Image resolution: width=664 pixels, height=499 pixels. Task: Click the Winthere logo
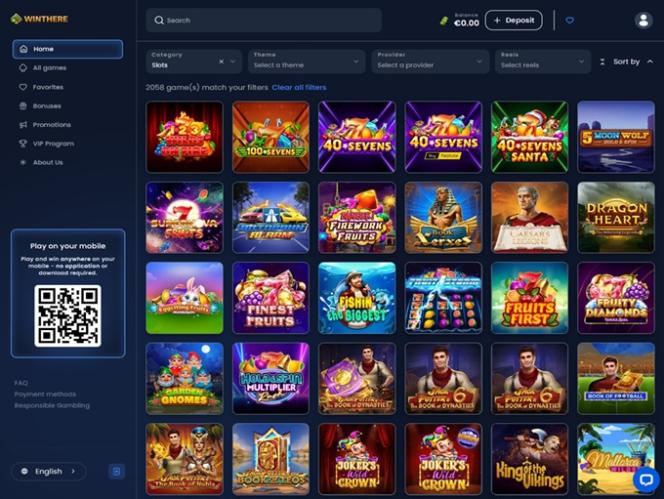[x=39, y=19]
